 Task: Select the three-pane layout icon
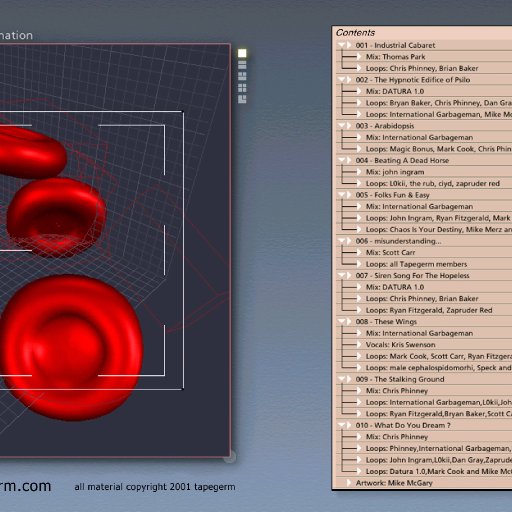(242, 76)
